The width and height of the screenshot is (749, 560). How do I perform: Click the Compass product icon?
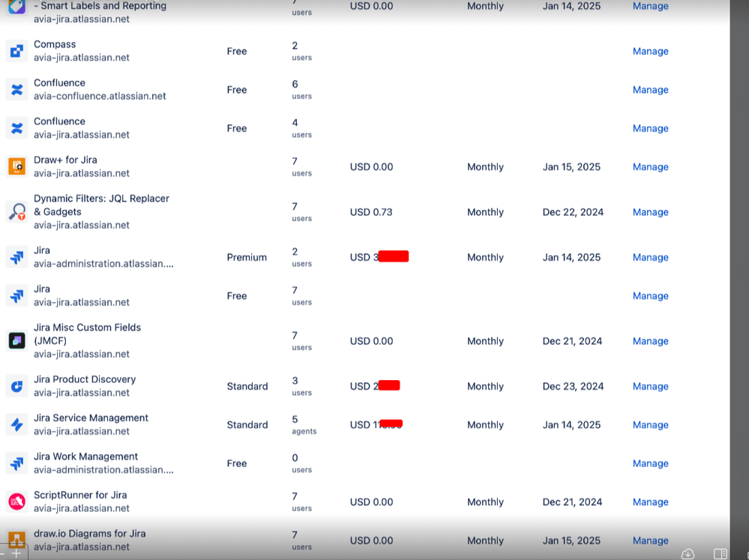(16, 51)
